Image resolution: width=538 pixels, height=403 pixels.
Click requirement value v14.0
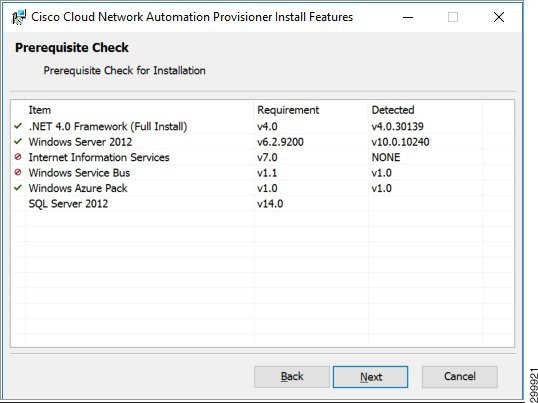270,203
